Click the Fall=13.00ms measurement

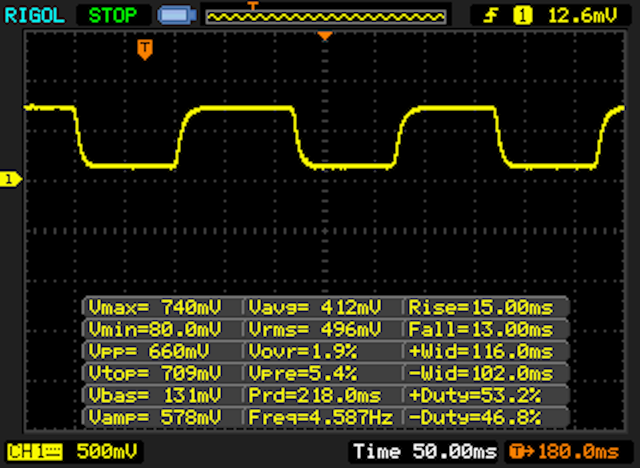pyautogui.click(x=481, y=329)
